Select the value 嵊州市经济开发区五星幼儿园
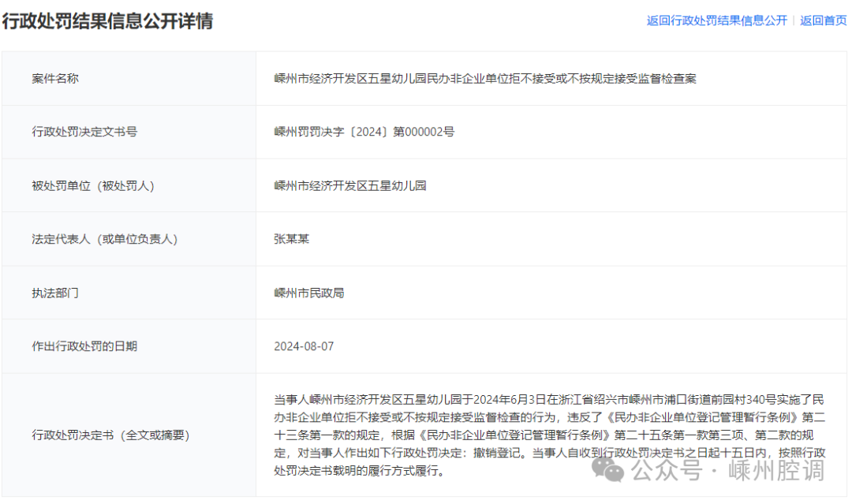The height and width of the screenshot is (504, 852). pyautogui.click(x=350, y=185)
